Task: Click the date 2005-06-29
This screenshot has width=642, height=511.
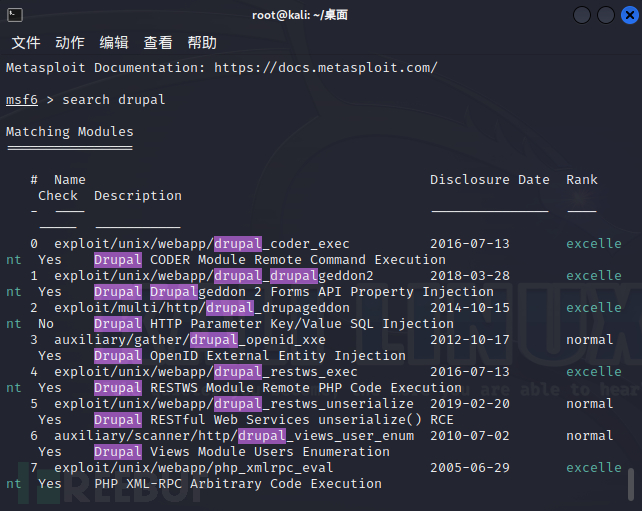Action: coord(470,467)
